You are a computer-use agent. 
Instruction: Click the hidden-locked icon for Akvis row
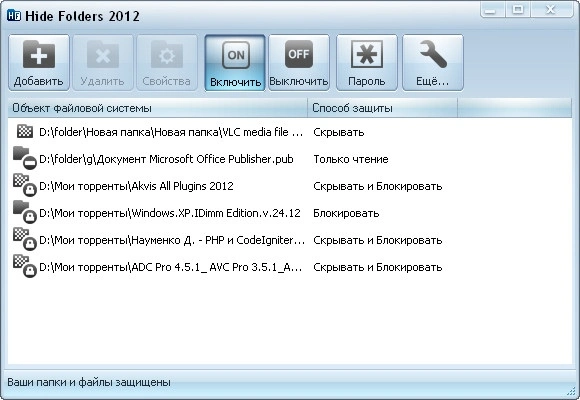[25, 185]
